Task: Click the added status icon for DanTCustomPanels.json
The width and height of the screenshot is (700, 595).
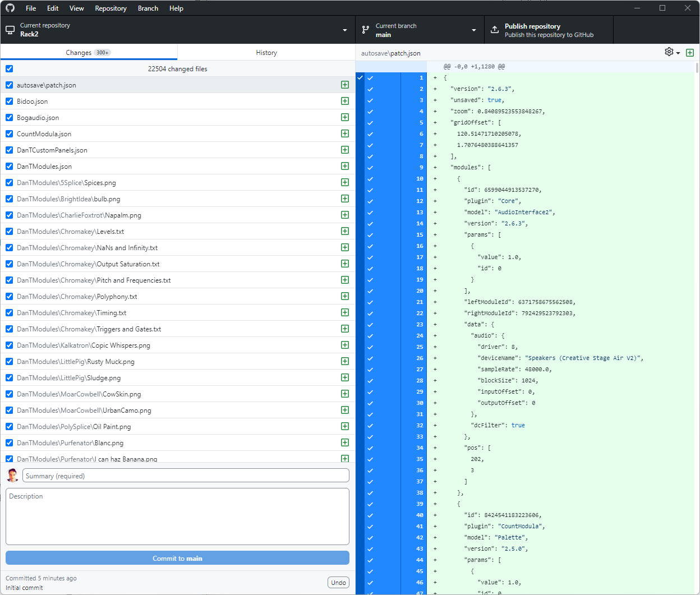Action: (x=345, y=150)
